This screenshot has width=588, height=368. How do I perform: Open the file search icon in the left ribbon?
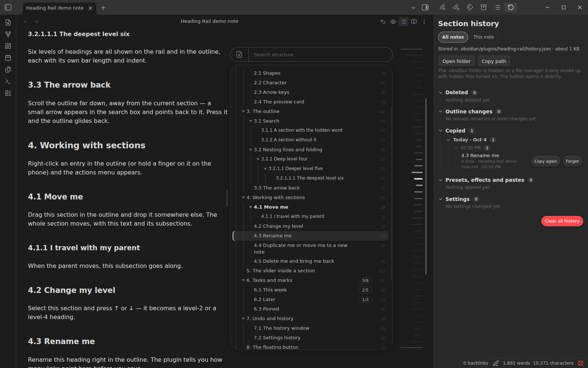pos(8,22)
